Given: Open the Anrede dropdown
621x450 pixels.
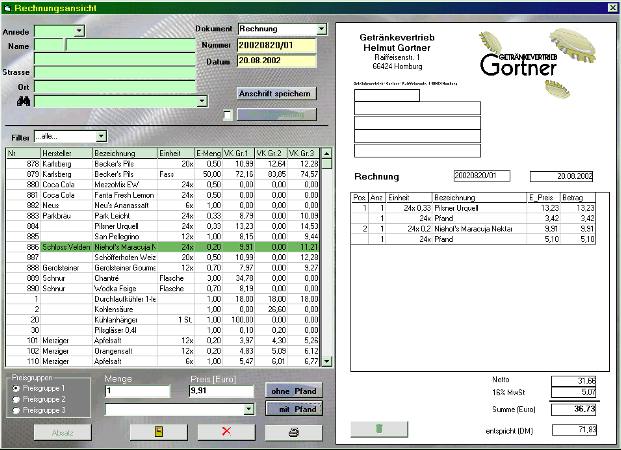Looking at the screenshot, I should (x=79, y=31).
